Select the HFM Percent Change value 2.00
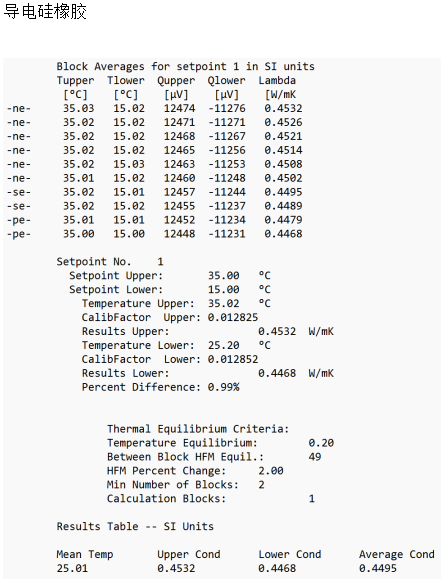This screenshot has width=441, height=579. pos(271,471)
